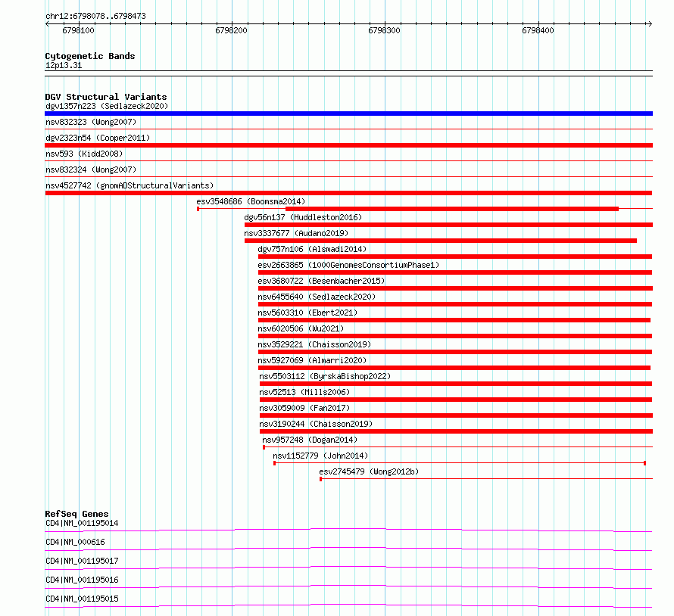
Task: Select dgv56n137 (Huddleston2016) variant
Action: tap(303, 217)
